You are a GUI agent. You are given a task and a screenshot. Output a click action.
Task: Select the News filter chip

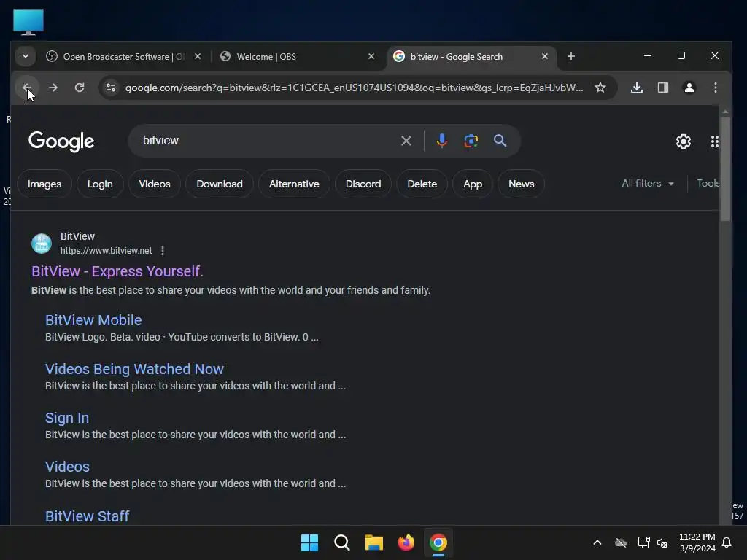coord(521,184)
